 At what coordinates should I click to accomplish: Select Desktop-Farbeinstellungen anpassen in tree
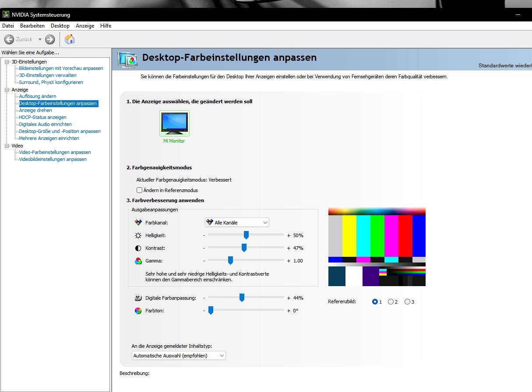tap(58, 103)
